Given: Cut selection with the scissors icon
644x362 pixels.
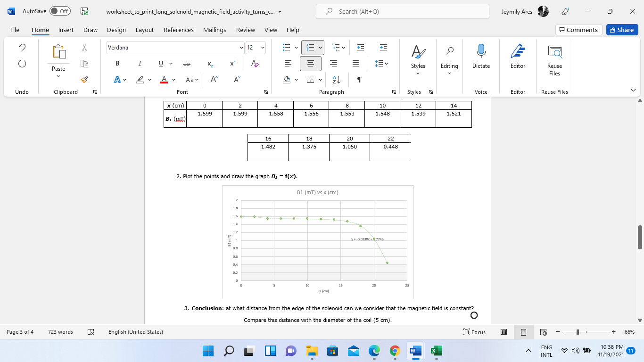Looking at the screenshot, I should click(84, 48).
